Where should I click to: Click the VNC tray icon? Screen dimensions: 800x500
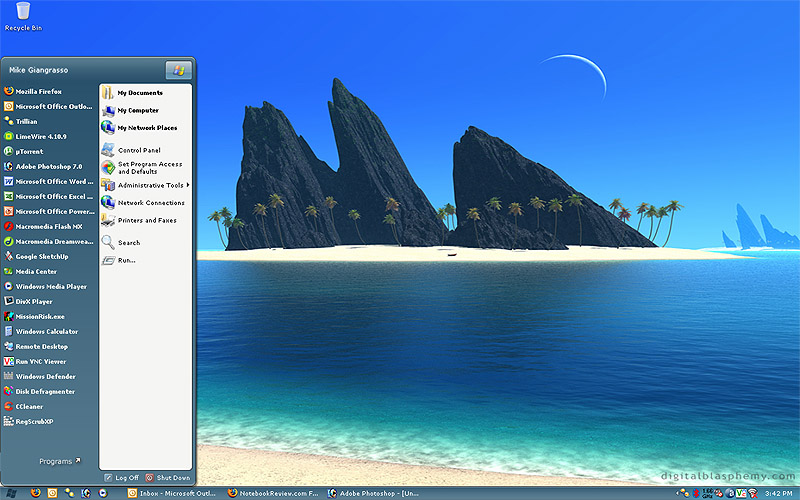click(741, 493)
